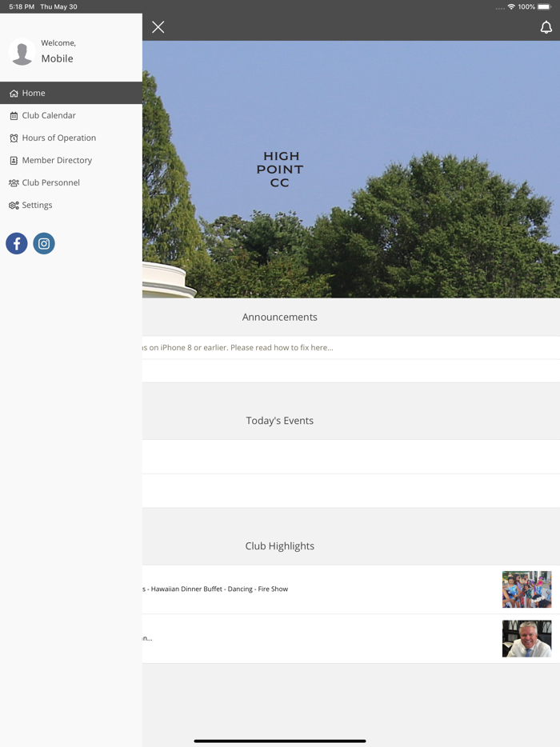Tap the people icon beside Club Personnel
The width and height of the screenshot is (560, 747).
point(14,183)
